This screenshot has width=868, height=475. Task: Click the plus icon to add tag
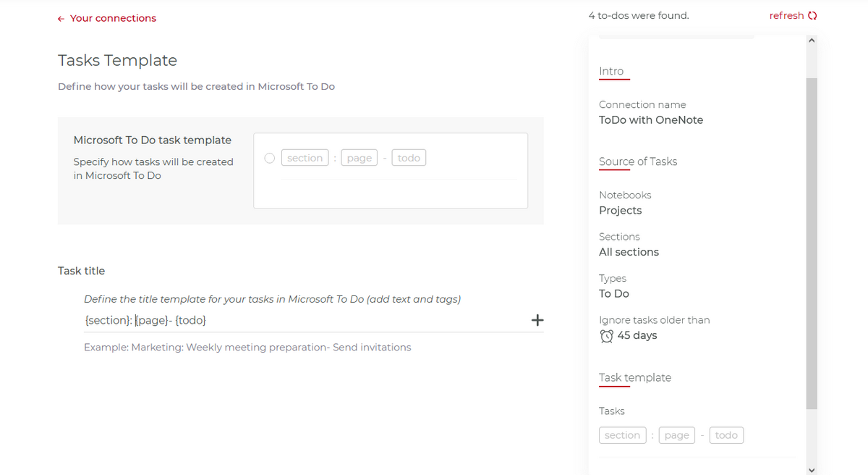coord(537,320)
